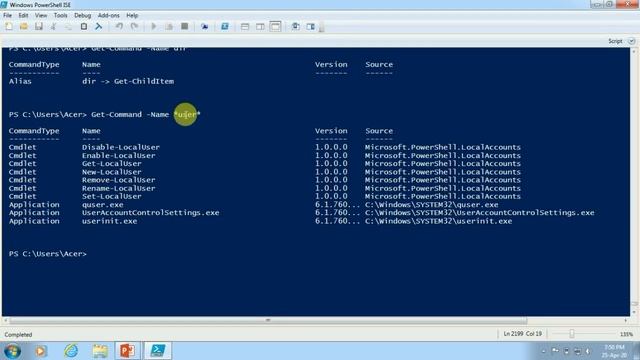
Task: Click the horizontal scrollbar thumb
Action: pos(268,320)
